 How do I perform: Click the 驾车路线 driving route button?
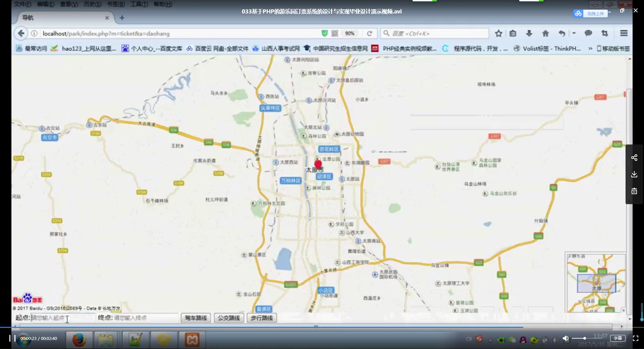[196, 318]
